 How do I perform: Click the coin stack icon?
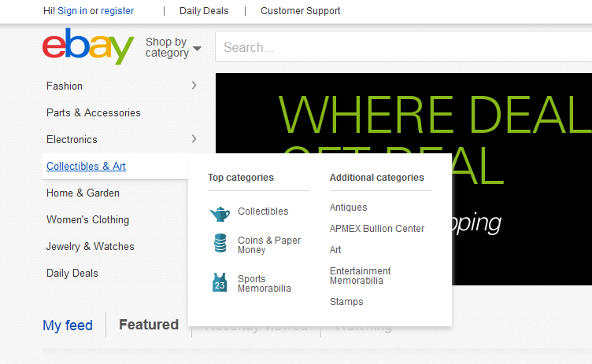click(x=220, y=245)
